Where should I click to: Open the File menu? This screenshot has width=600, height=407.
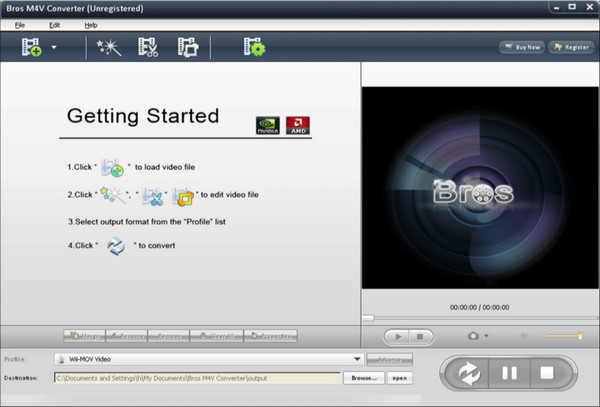coord(20,25)
